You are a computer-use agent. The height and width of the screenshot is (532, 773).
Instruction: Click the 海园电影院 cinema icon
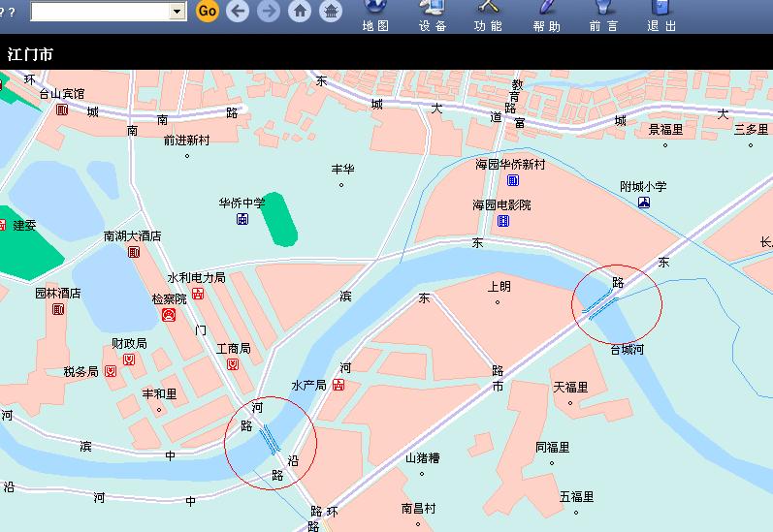(x=502, y=221)
